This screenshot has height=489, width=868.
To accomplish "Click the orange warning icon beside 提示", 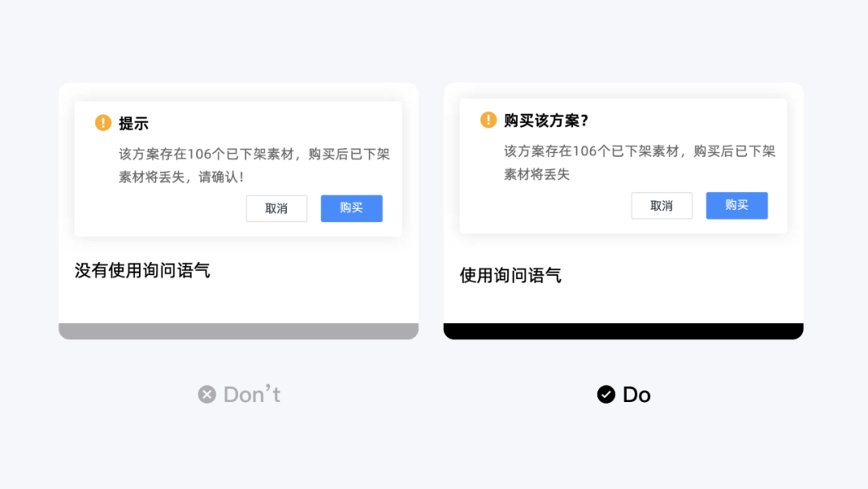I will (x=103, y=122).
